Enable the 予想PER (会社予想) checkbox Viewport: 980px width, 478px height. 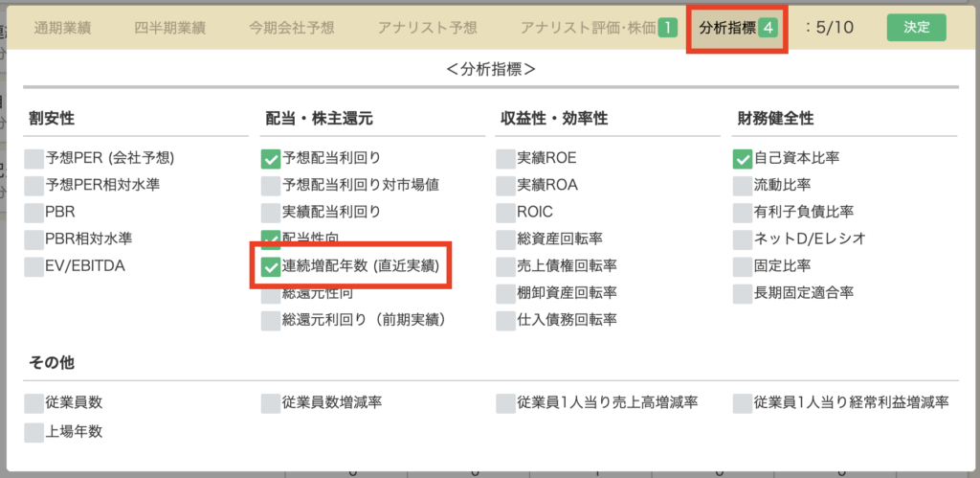coord(34,159)
